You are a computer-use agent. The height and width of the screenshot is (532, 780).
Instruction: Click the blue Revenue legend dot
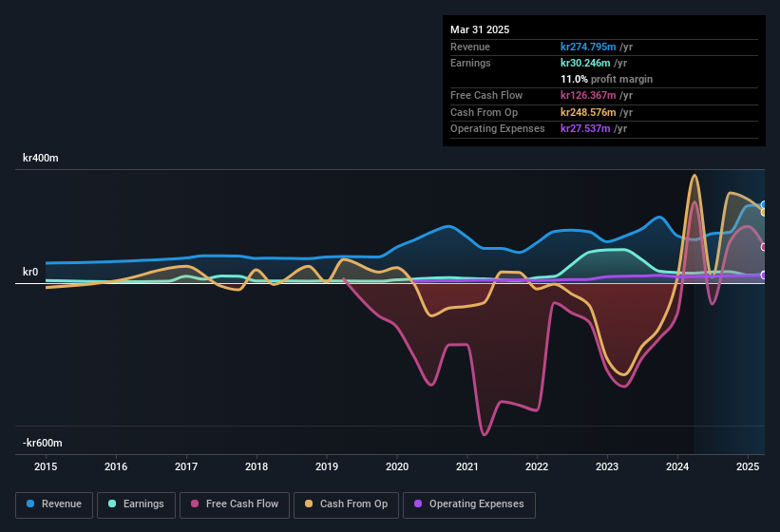pos(30,503)
